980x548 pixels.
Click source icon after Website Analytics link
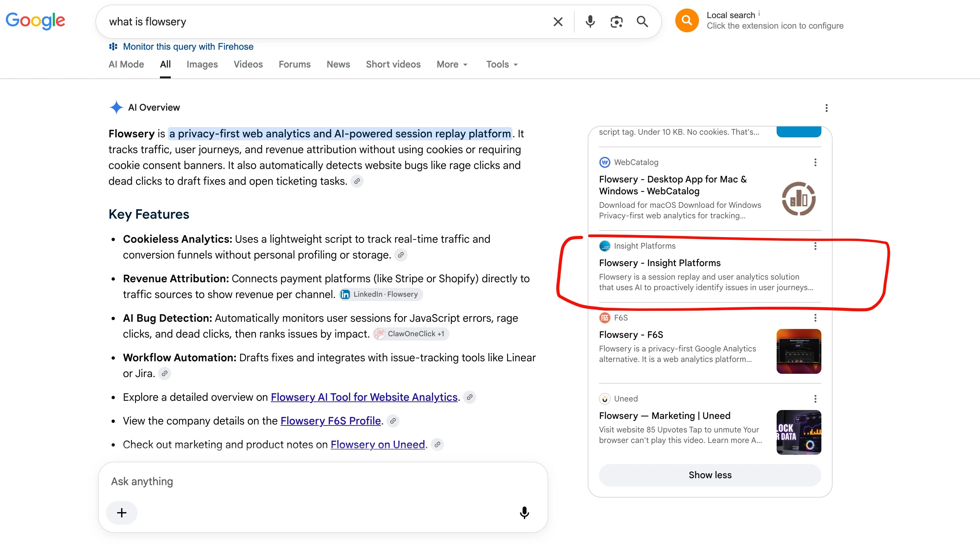(x=470, y=397)
